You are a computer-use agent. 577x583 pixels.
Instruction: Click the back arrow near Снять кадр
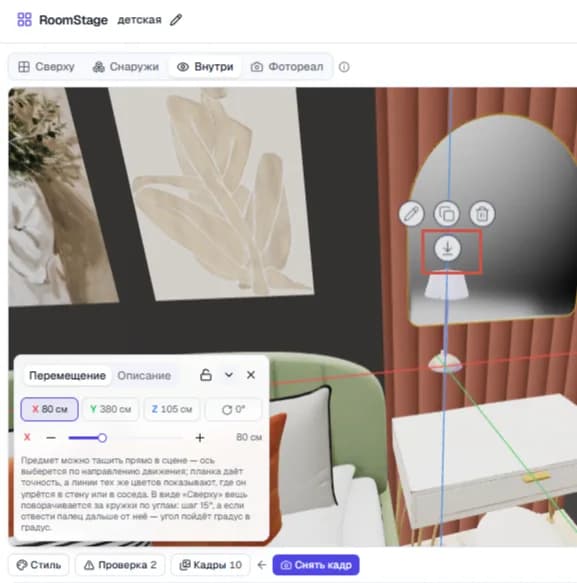click(262, 565)
